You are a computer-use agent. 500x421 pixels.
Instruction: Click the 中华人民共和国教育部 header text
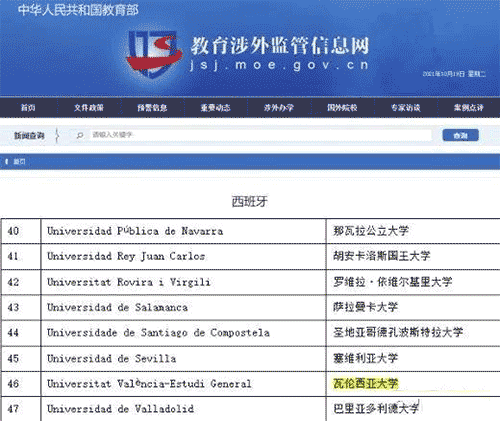point(78,10)
